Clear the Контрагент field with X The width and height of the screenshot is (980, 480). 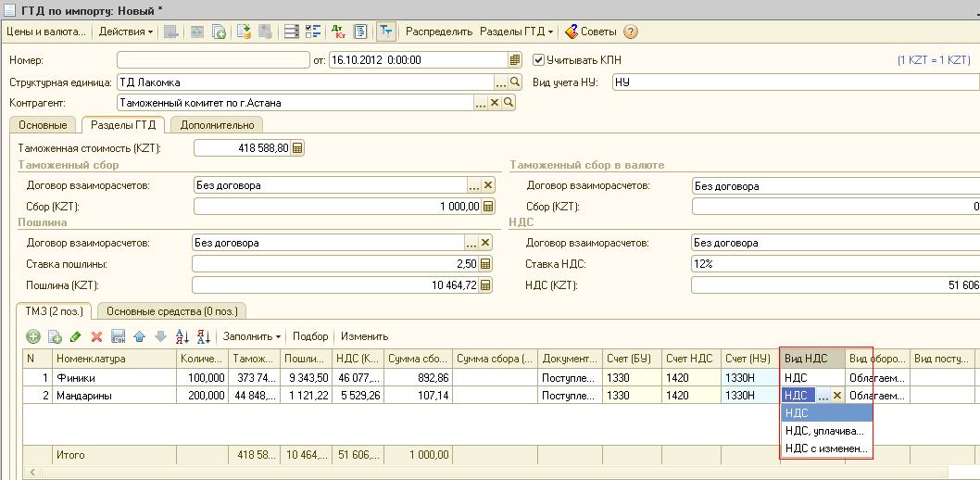(x=495, y=104)
